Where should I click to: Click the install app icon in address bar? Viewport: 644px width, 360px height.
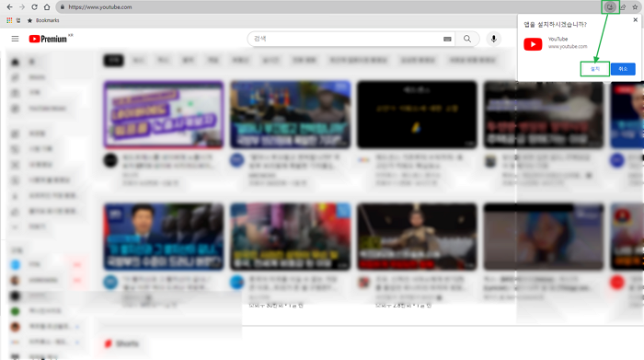pyautogui.click(x=610, y=7)
